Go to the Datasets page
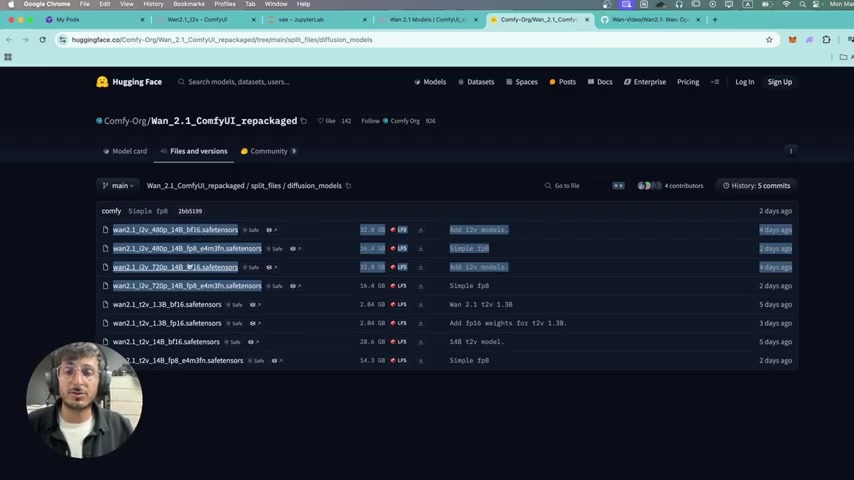Viewport: 854px width, 480px height. (x=476, y=82)
